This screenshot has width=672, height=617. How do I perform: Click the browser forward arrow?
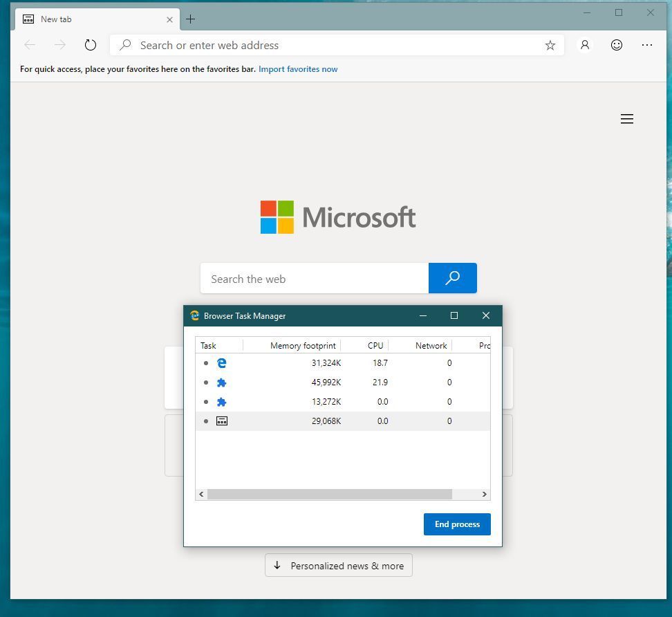[60, 45]
